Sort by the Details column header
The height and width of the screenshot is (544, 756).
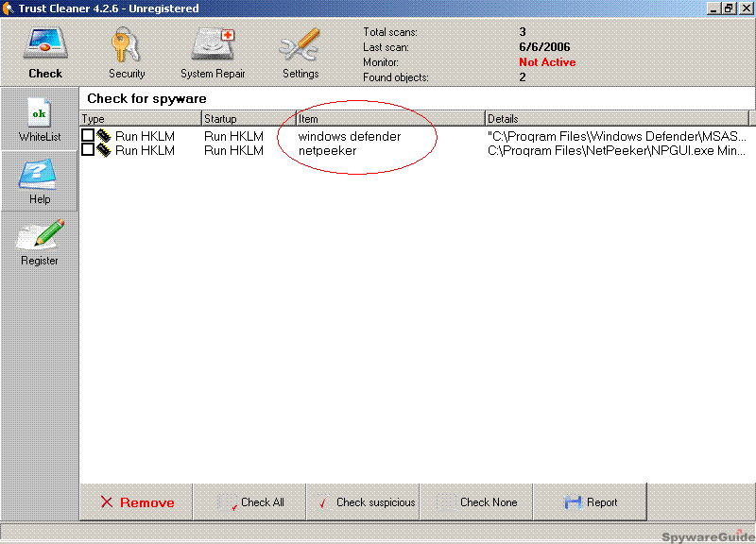click(617, 119)
